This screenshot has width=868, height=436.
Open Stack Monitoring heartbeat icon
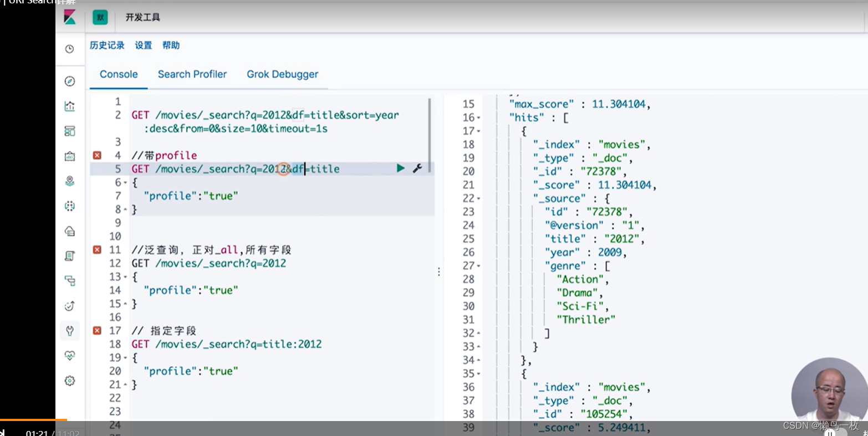(x=70, y=356)
